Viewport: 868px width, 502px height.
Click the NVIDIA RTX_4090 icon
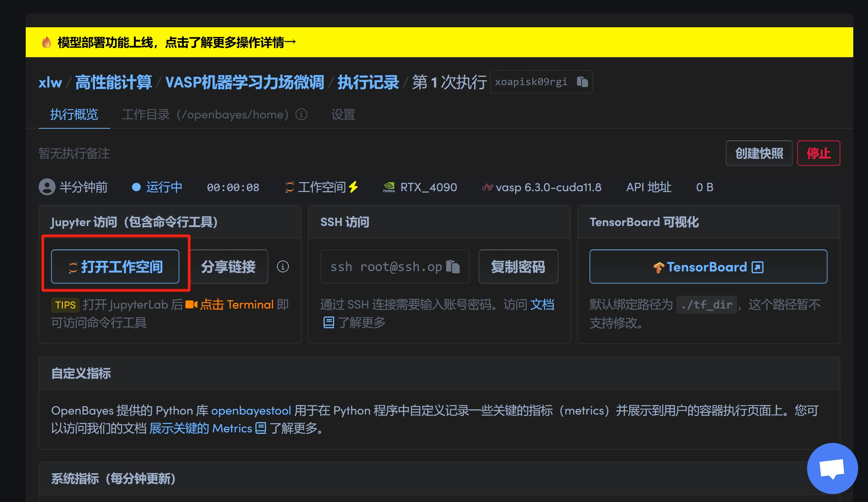pos(389,187)
